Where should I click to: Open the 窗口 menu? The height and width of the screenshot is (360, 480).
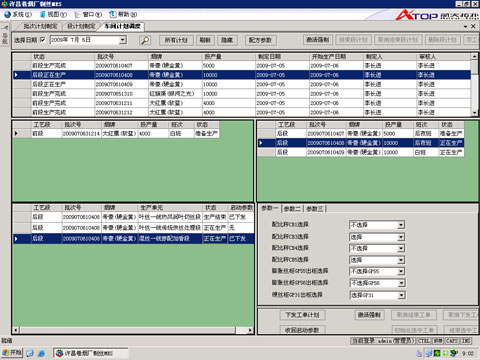tap(88, 14)
